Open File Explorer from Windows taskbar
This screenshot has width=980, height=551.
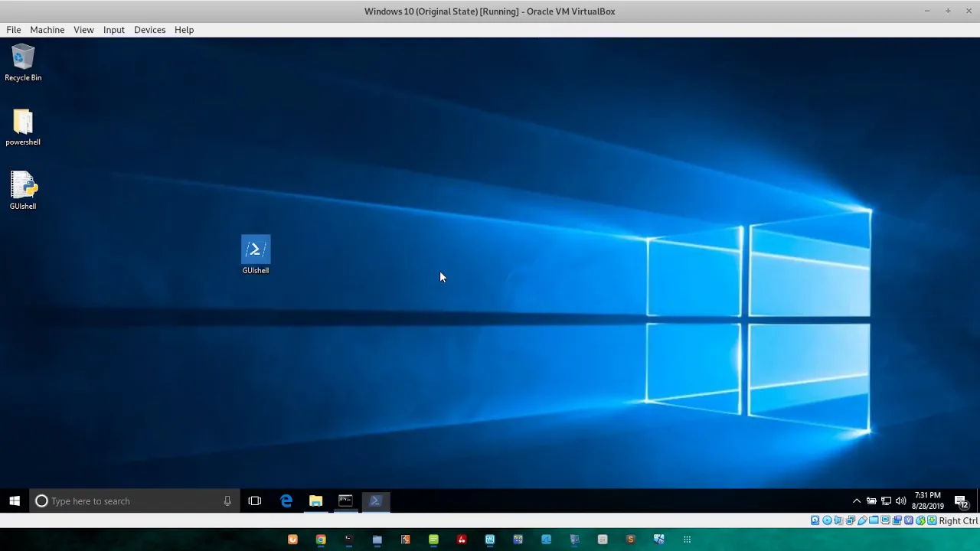(x=315, y=501)
